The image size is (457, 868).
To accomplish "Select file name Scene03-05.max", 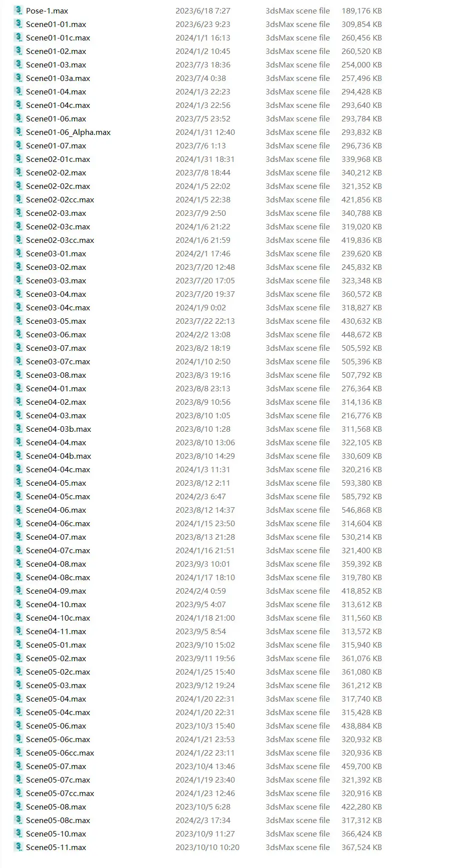I will [x=56, y=321].
